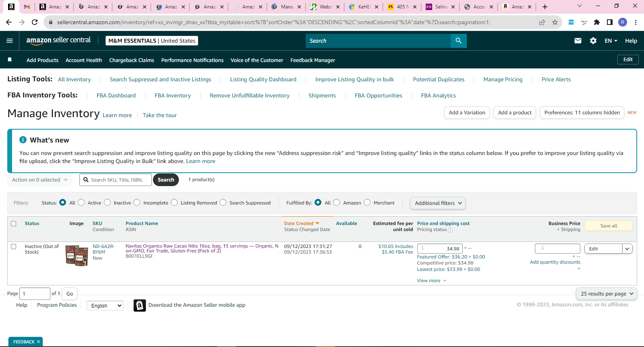Expand the Edit button dropdown arrow
The width and height of the screenshot is (644, 347).
[627, 249]
